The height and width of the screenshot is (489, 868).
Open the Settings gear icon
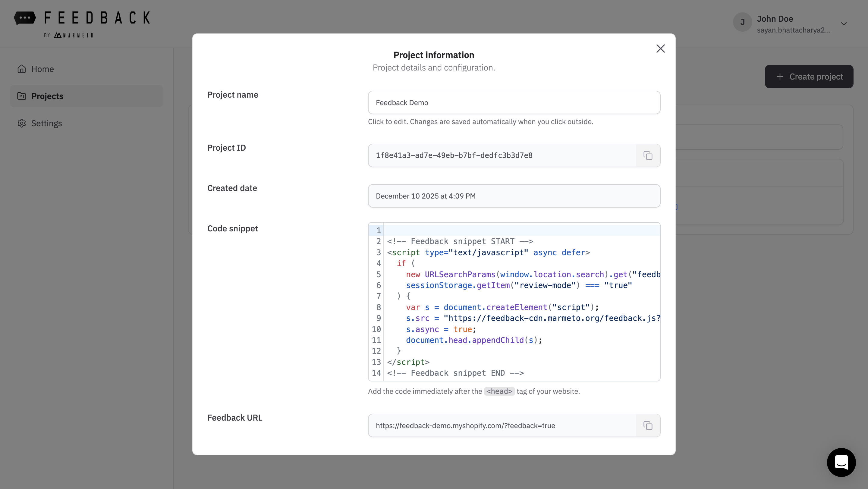point(22,123)
